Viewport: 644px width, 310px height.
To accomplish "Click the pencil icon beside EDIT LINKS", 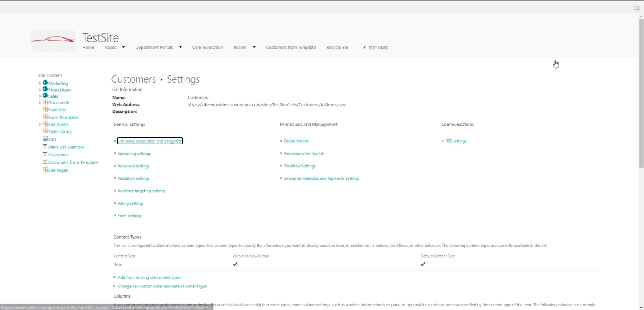I will 364,48.
